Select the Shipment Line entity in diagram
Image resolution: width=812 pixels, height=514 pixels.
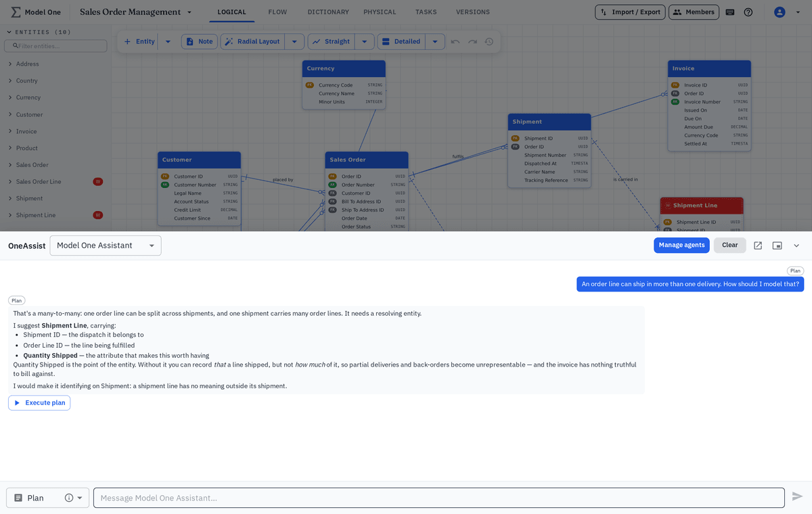702,206
